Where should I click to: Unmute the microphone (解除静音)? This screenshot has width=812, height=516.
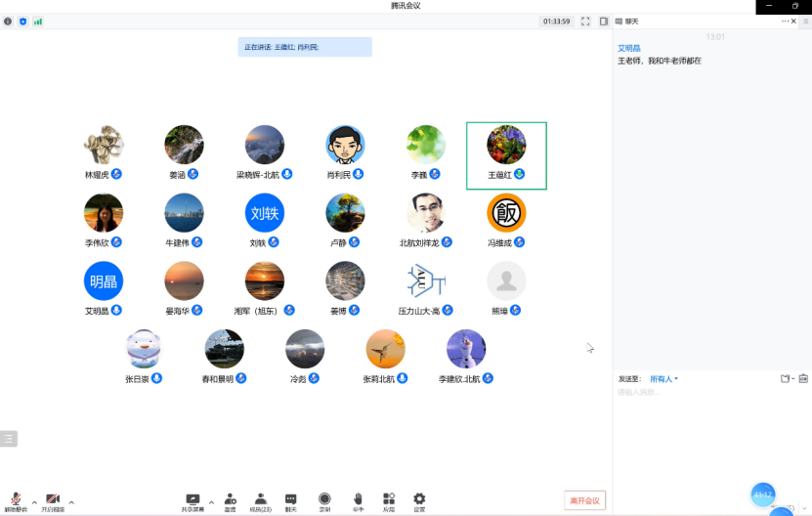16,500
